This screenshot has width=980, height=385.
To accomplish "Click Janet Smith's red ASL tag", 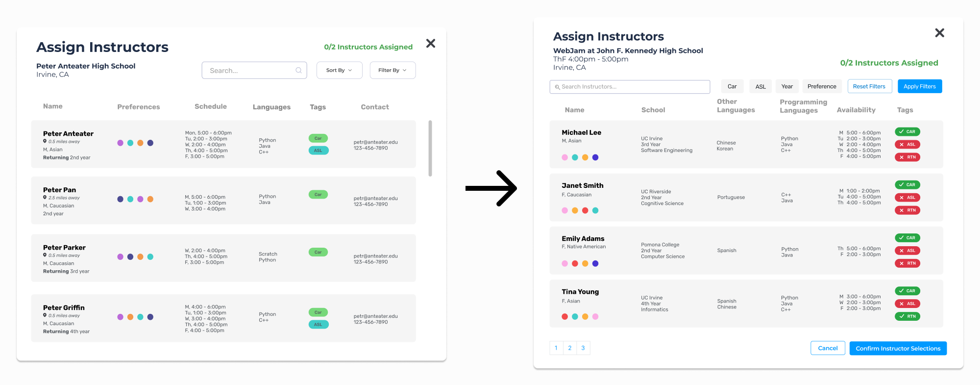I will point(907,197).
